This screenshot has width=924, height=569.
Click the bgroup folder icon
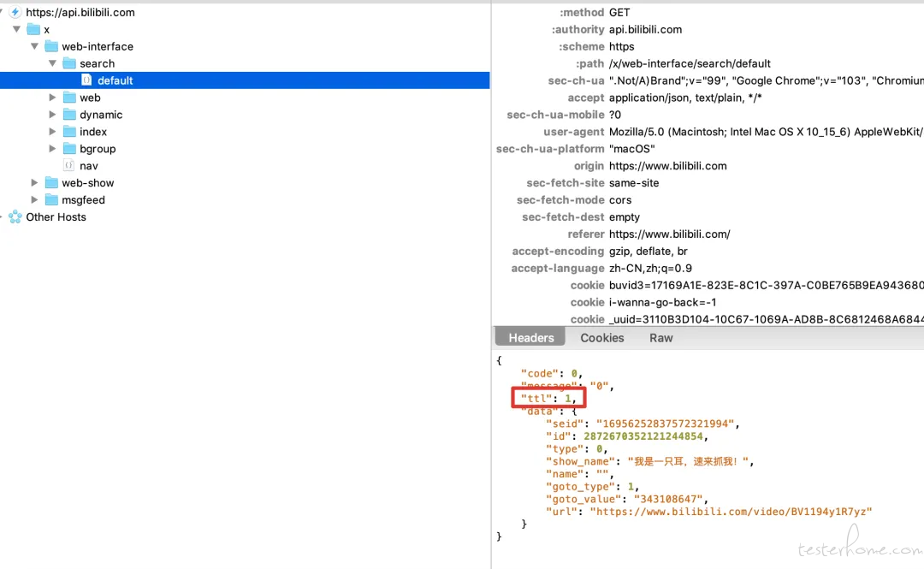(69, 149)
